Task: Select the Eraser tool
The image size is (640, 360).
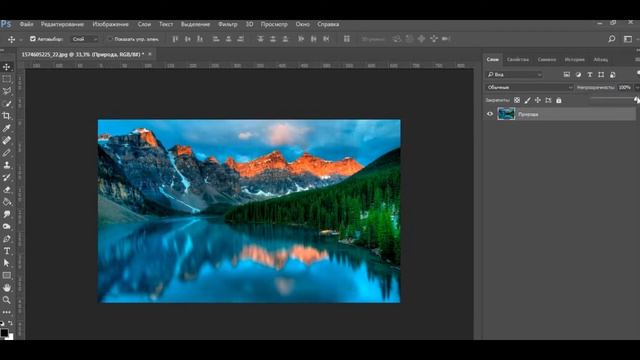Action: pyautogui.click(x=7, y=190)
